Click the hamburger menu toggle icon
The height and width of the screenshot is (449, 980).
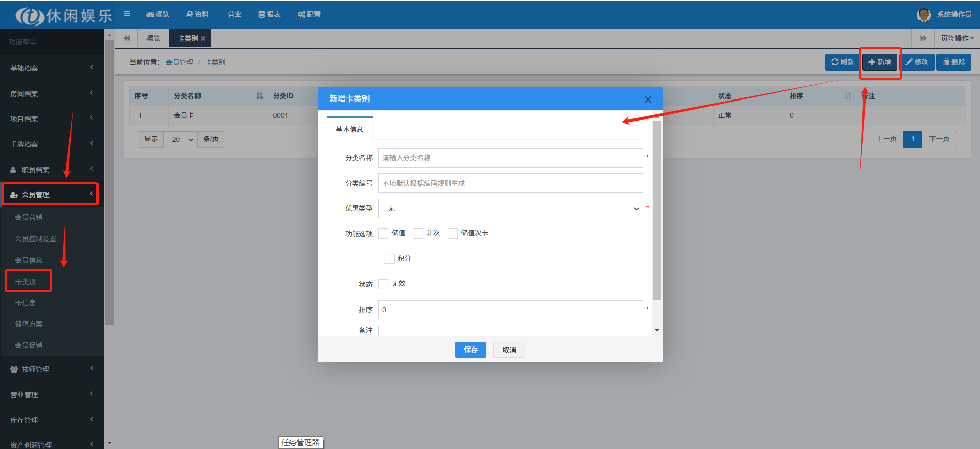[127, 14]
